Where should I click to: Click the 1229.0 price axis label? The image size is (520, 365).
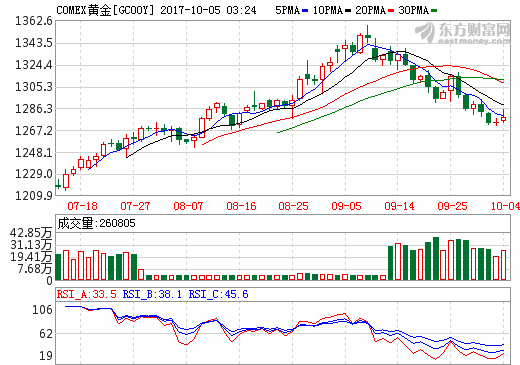(x=34, y=174)
